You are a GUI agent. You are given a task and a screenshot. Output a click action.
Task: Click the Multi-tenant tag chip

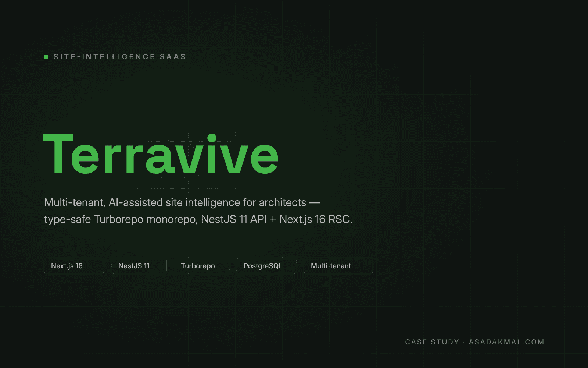(338, 266)
